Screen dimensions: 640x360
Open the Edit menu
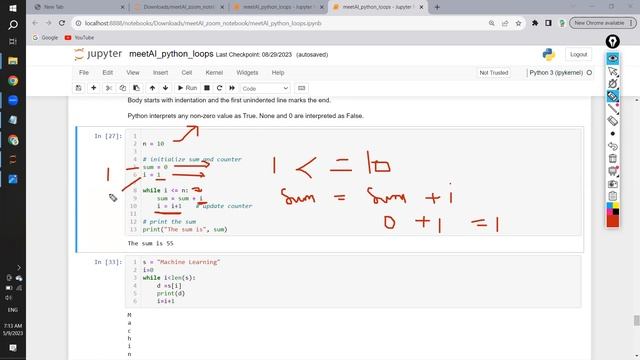click(x=108, y=73)
